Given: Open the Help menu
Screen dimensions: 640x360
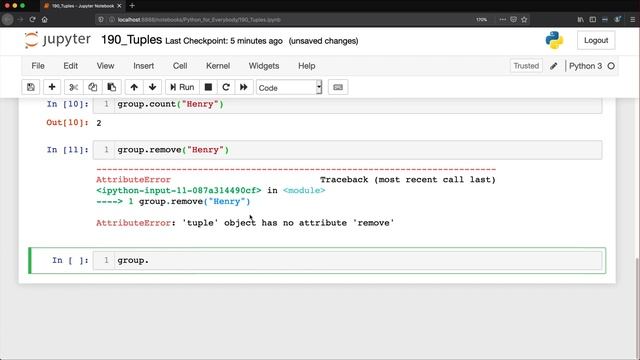Looking at the screenshot, I should pyautogui.click(x=307, y=66).
